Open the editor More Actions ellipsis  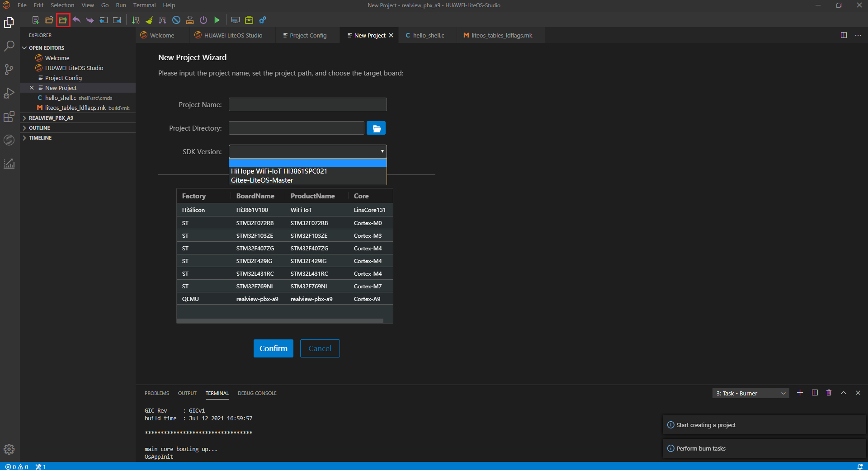858,35
